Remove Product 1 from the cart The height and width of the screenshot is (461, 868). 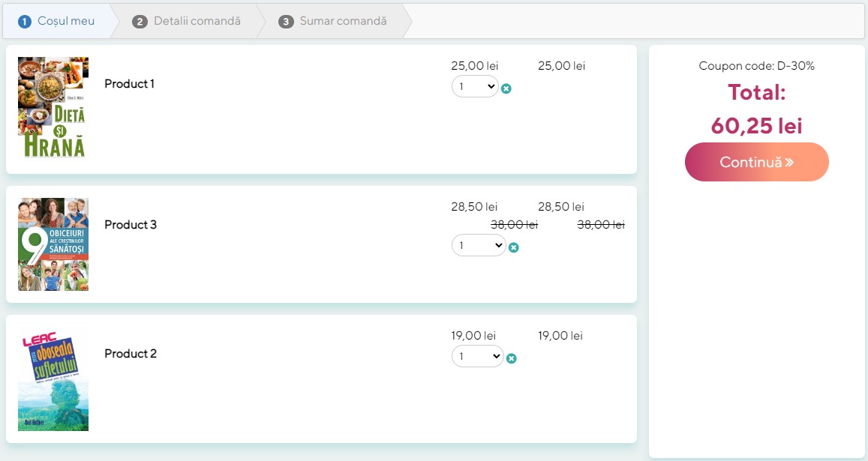(506, 88)
